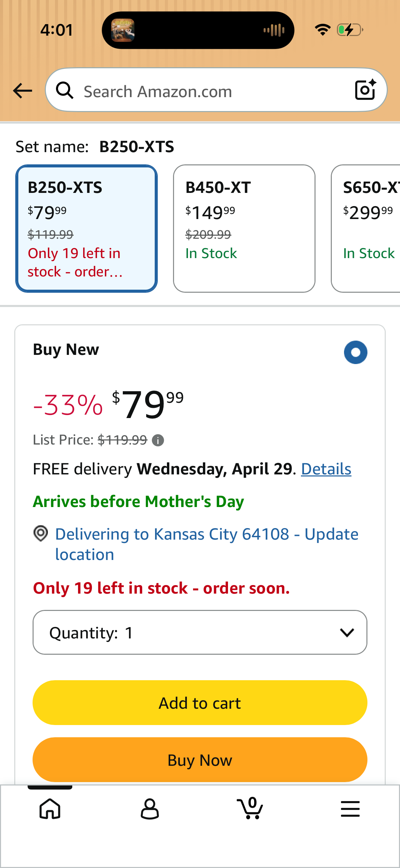Choose the B450-XT set option
The image size is (400, 868).
click(244, 229)
